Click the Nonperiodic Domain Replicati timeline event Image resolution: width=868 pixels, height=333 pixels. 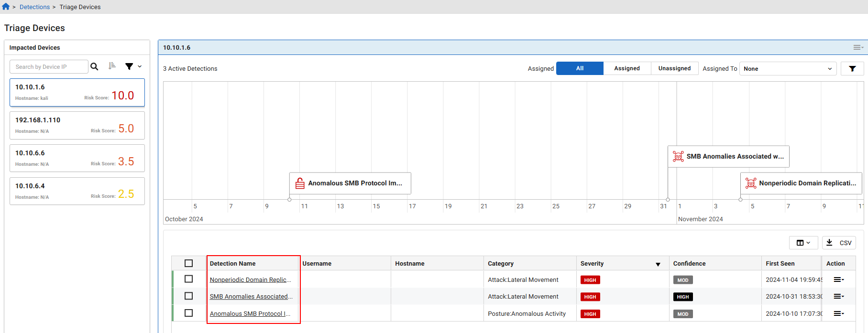801,183
